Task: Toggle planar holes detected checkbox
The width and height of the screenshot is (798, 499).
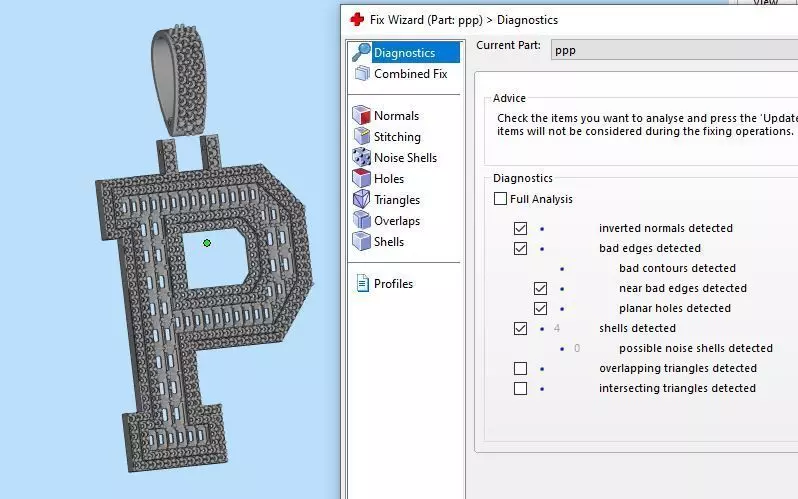Action: click(x=540, y=309)
